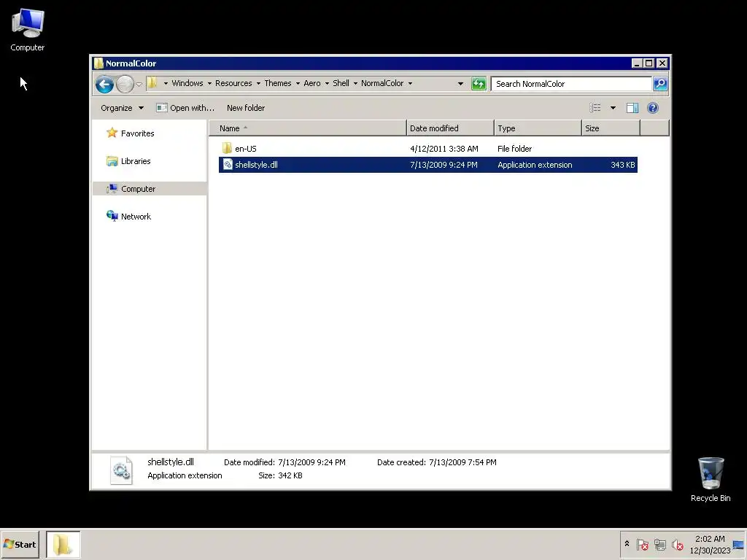The image size is (747, 560).
Task: Click the shellstyle.dll file icon in list
Action: [228, 165]
